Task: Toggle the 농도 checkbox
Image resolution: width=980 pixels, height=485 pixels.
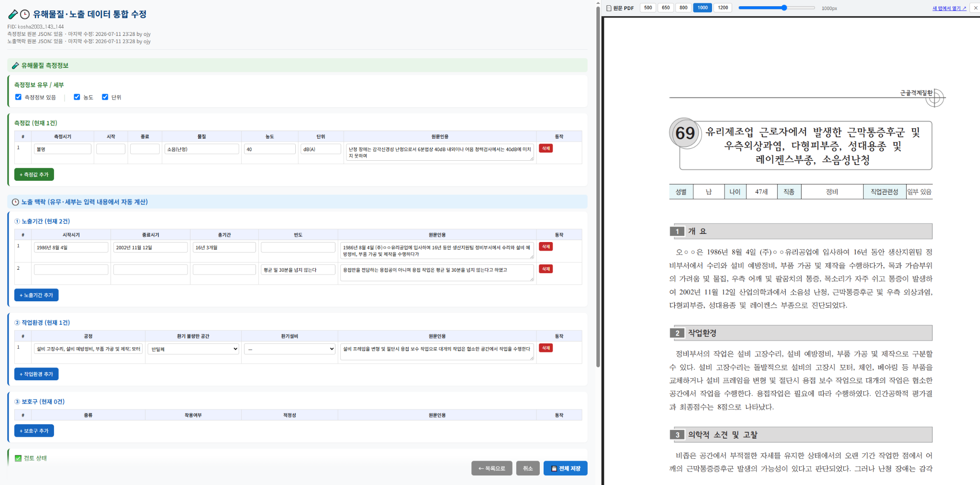Action: click(77, 97)
